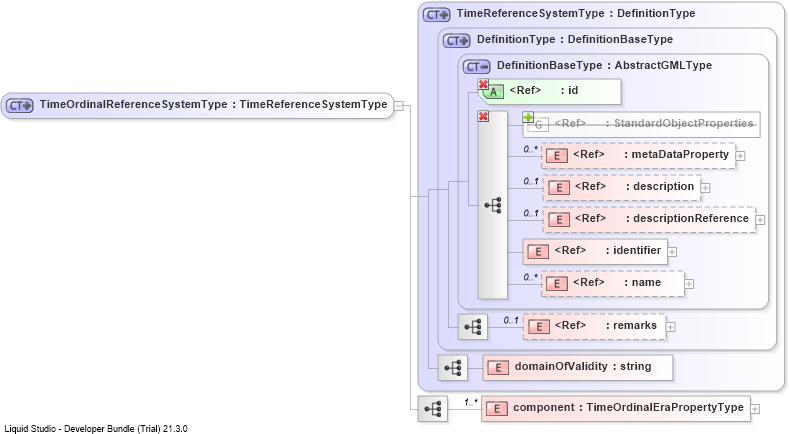Viewport: 789px width, 434px height.
Task: Click the E icon of domainOfValidity
Action: pos(498,368)
